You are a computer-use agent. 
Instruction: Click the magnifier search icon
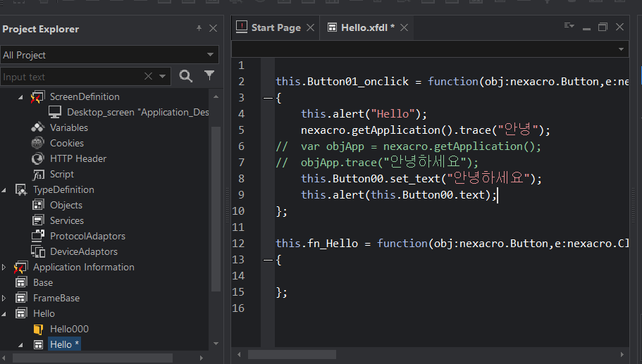pos(186,75)
